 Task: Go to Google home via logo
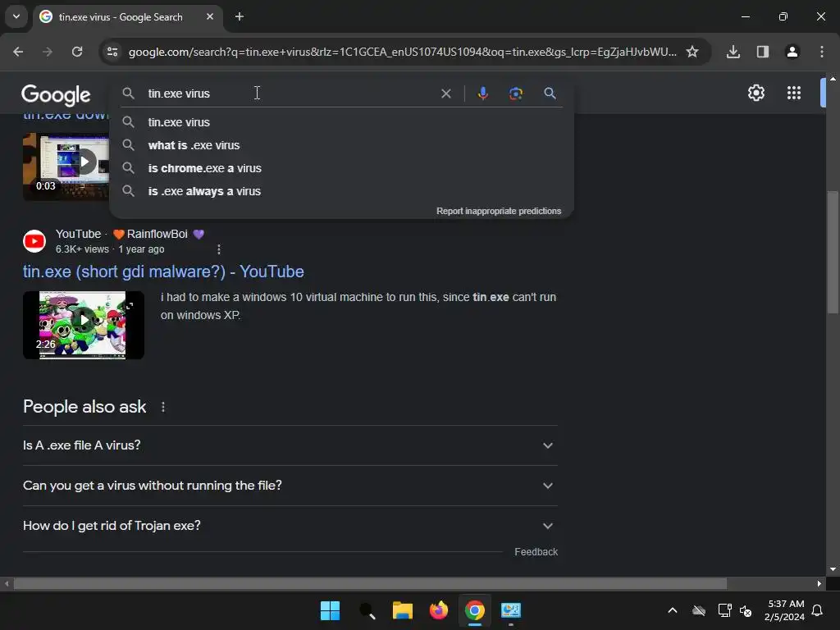coord(56,95)
